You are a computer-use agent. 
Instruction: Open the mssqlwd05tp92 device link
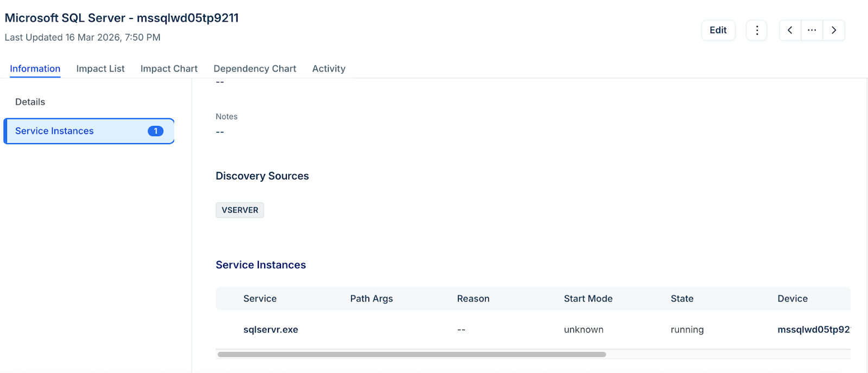(814, 330)
